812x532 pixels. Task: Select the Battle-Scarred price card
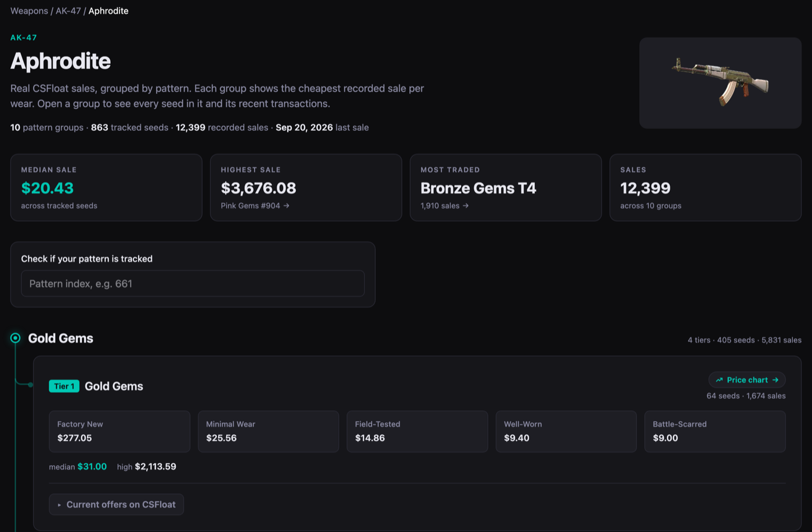click(x=715, y=431)
